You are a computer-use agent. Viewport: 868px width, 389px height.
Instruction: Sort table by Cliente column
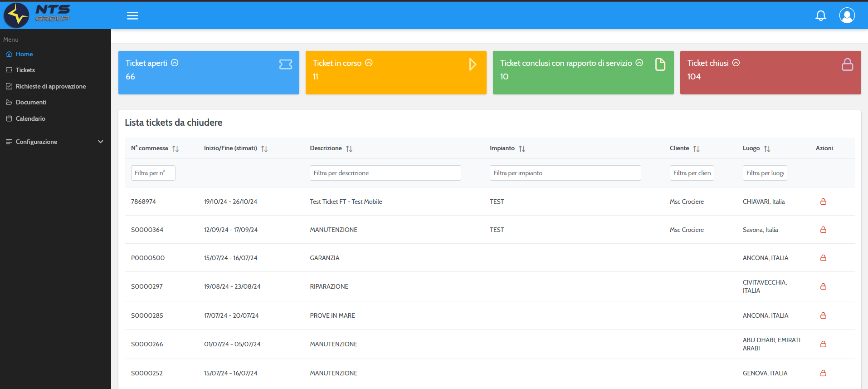tap(696, 149)
